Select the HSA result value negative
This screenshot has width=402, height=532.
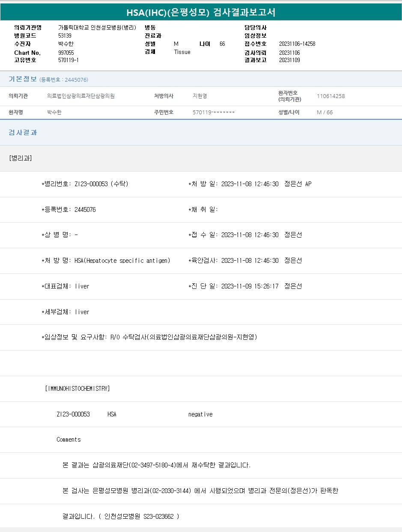click(x=200, y=414)
